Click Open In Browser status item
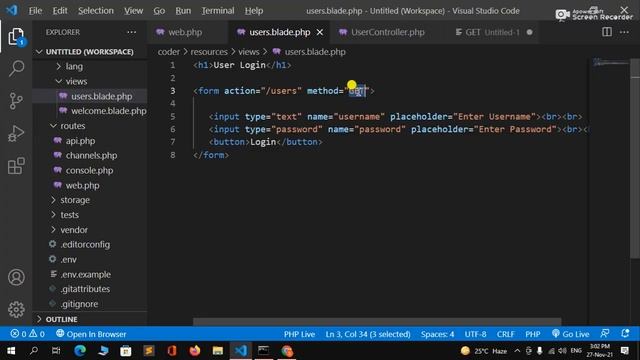The height and width of the screenshot is (360, 640). coord(91,334)
